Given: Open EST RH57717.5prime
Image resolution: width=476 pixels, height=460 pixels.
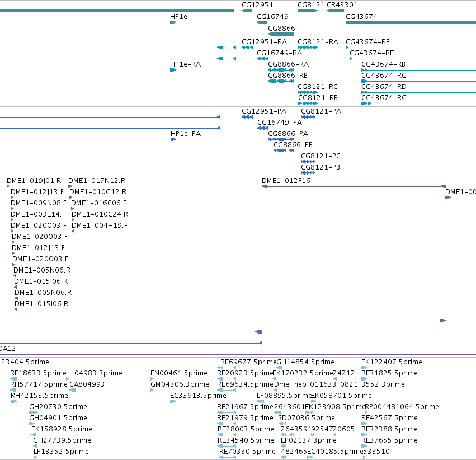Looking at the screenshot, I should tap(39, 384).
